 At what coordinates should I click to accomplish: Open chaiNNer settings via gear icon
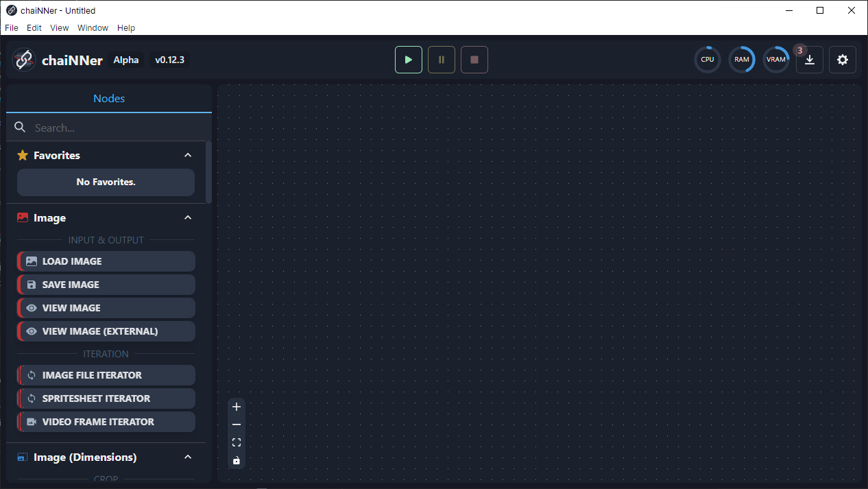coord(842,60)
